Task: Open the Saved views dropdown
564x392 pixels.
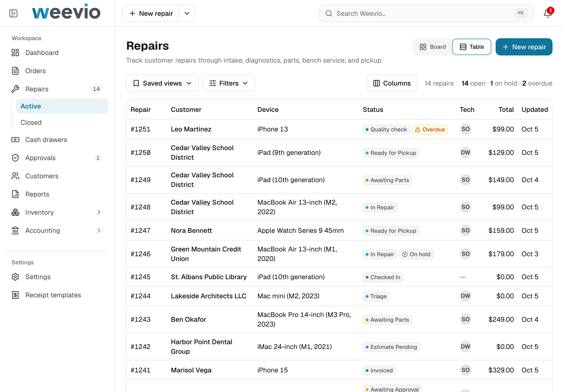Action: tap(162, 83)
